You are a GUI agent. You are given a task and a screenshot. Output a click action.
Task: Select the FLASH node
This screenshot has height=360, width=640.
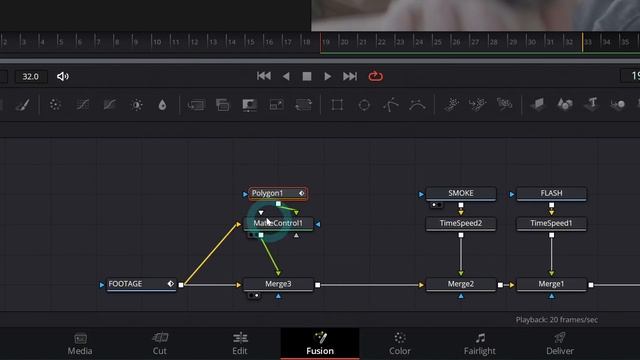pyautogui.click(x=551, y=193)
